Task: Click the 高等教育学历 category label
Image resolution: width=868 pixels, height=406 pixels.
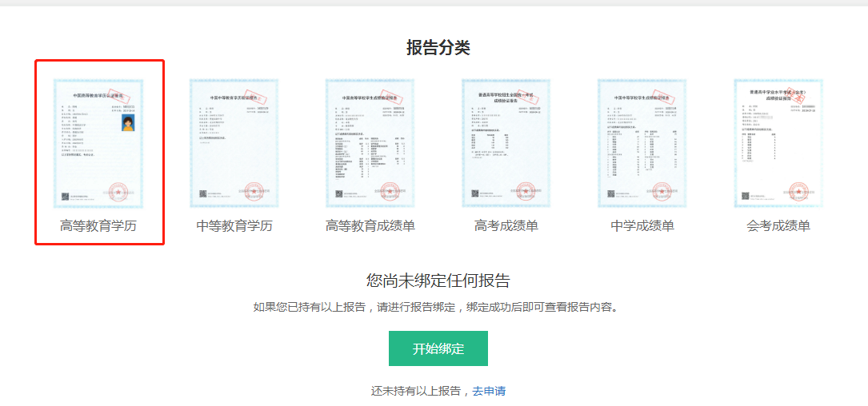Action: click(98, 226)
